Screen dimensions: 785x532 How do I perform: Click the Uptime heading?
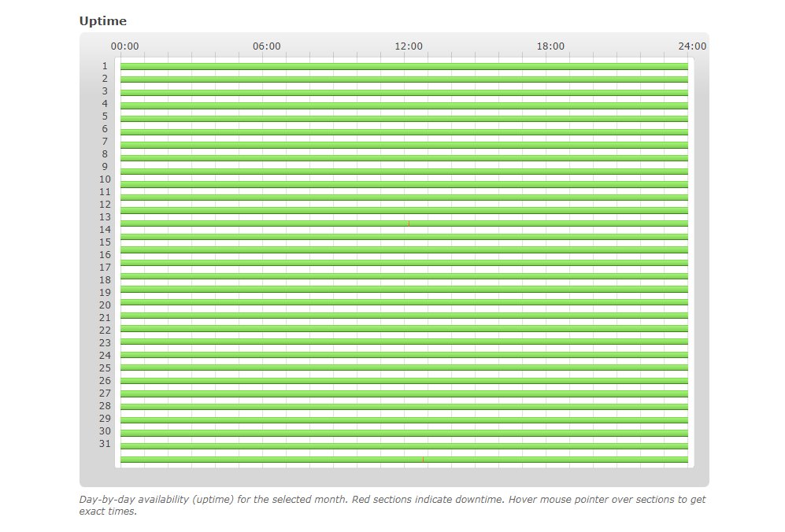(x=103, y=21)
